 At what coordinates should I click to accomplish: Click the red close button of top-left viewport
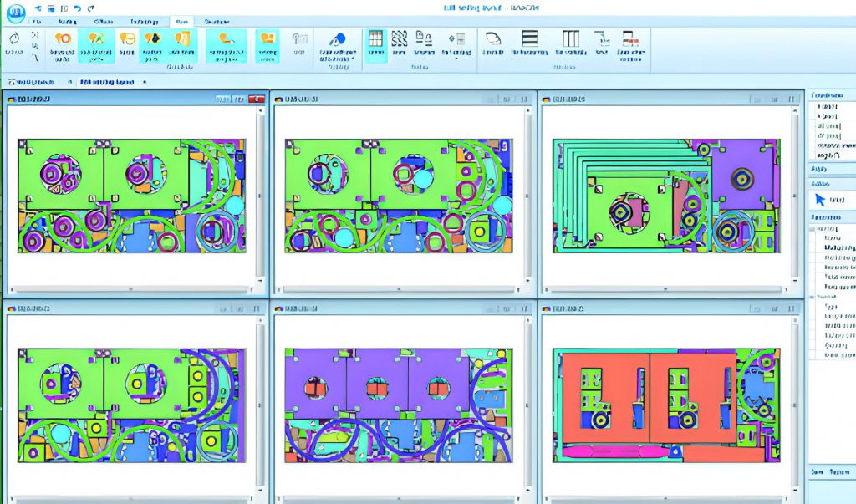256,99
